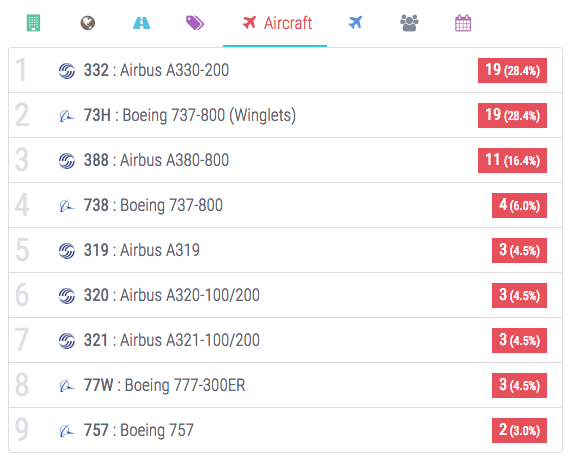The image size is (568, 461).
Task: Open the 388 Airbus A380-800 entry
Action: pyautogui.click(x=285, y=160)
